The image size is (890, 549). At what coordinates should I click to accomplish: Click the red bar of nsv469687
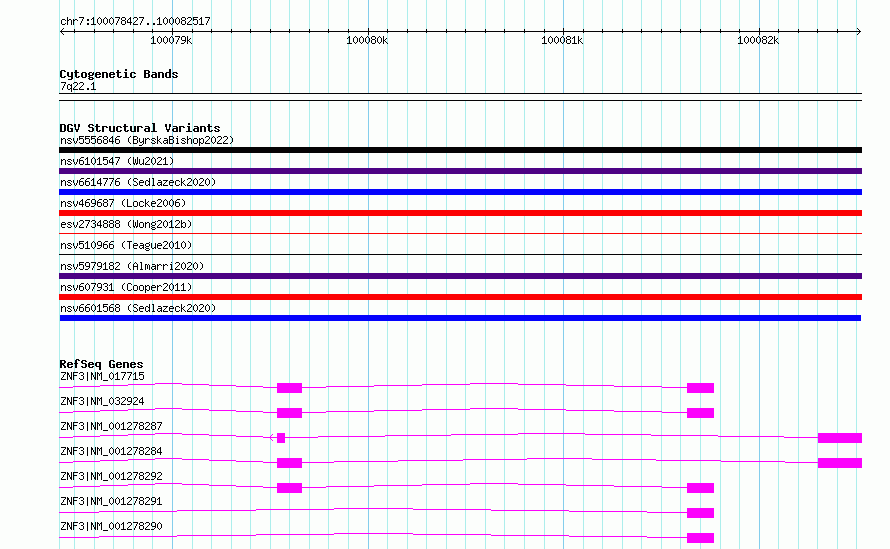click(x=460, y=213)
